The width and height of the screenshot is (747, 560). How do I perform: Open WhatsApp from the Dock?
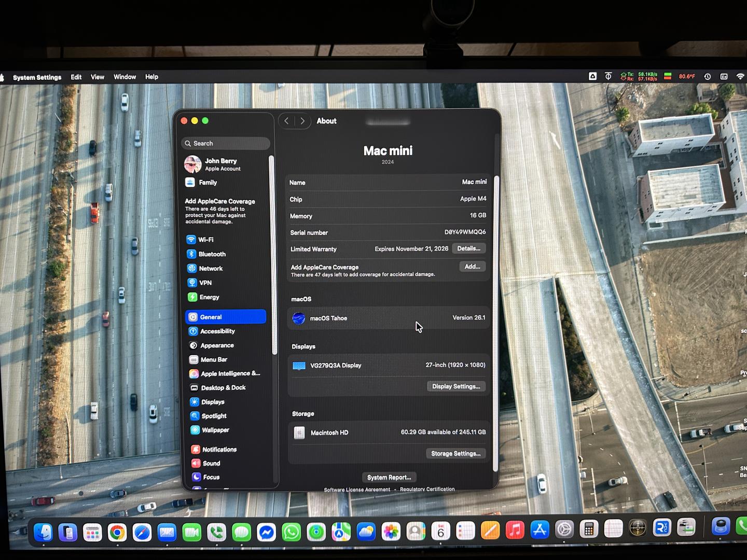pyautogui.click(x=291, y=532)
